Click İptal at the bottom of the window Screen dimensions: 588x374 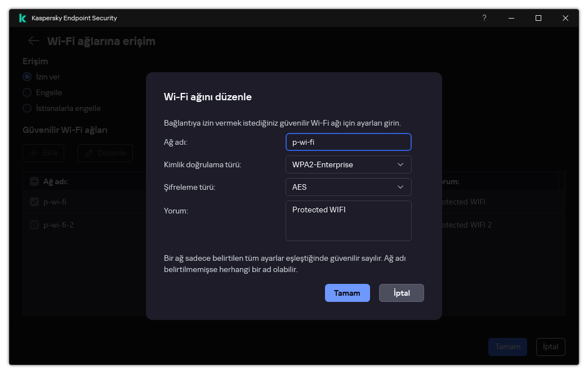point(550,347)
